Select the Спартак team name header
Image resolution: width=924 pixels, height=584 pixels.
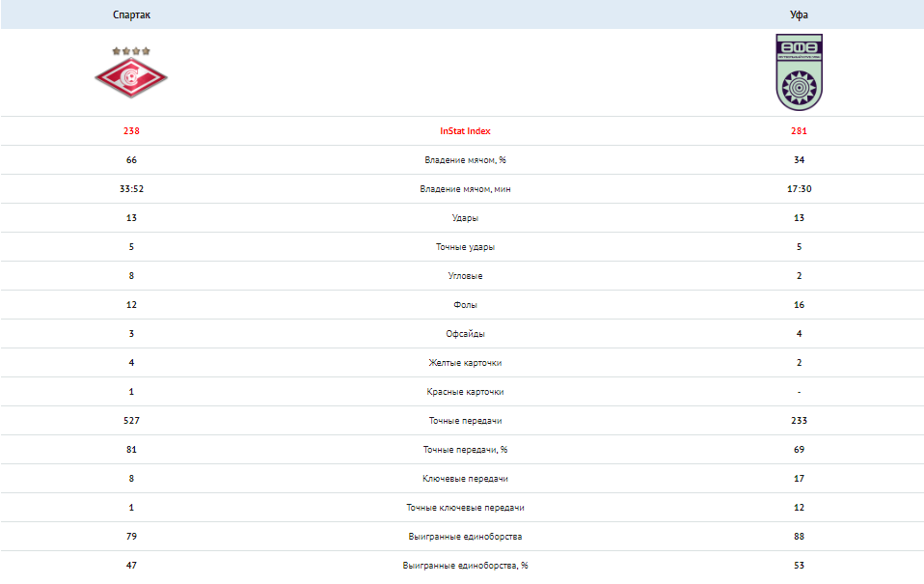click(131, 14)
